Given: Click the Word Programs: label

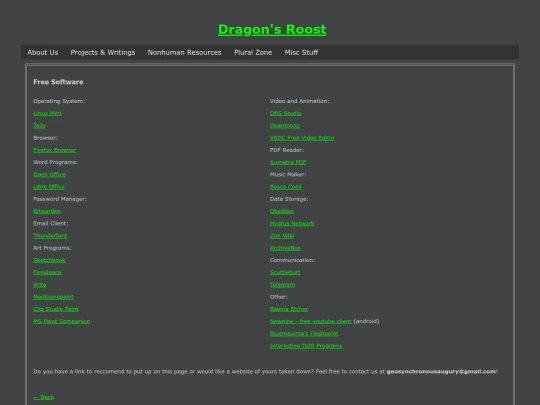Looking at the screenshot, I should coord(55,162).
